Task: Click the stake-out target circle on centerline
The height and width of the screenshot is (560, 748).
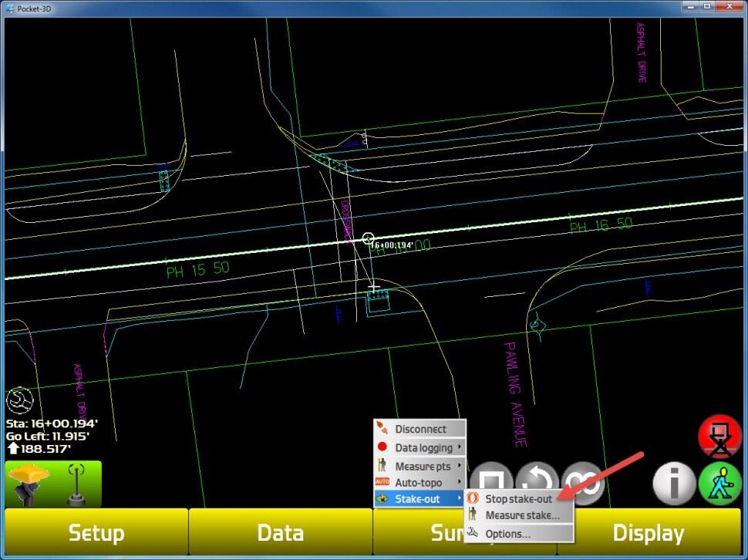Action: click(369, 239)
